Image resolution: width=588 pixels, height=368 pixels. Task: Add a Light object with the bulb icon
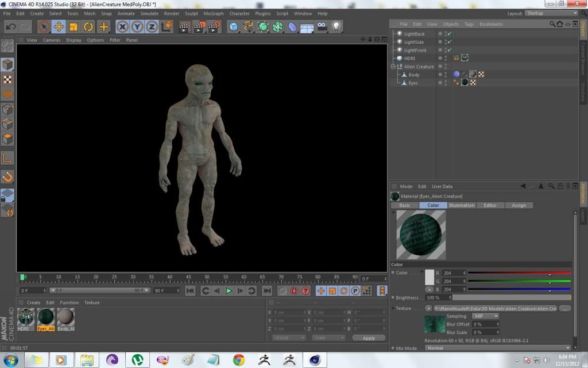pyautogui.click(x=336, y=26)
